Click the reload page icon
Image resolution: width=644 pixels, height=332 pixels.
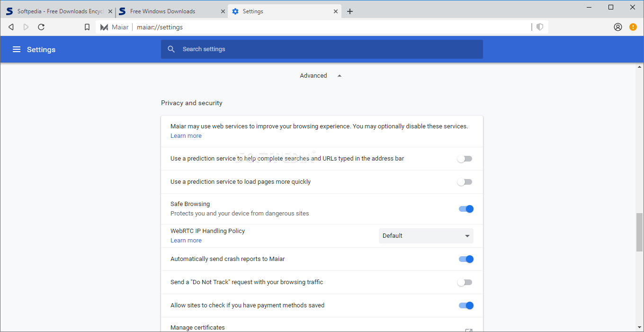pos(41,27)
